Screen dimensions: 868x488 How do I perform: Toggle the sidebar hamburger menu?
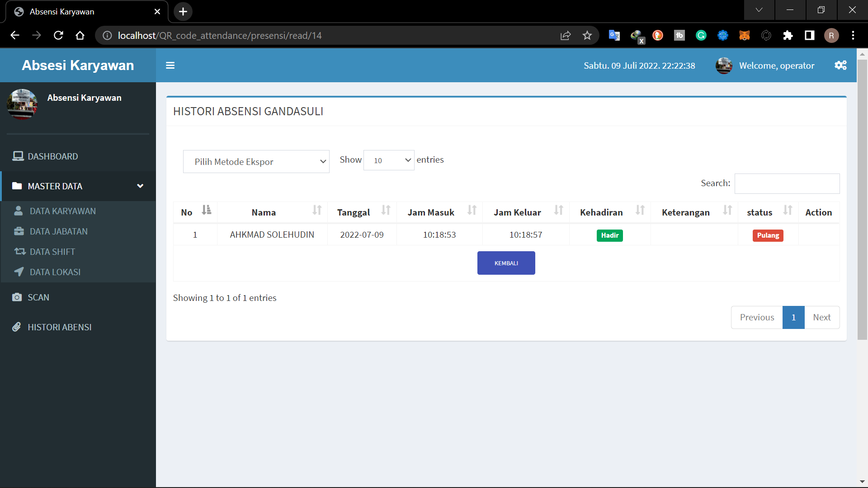tap(170, 66)
